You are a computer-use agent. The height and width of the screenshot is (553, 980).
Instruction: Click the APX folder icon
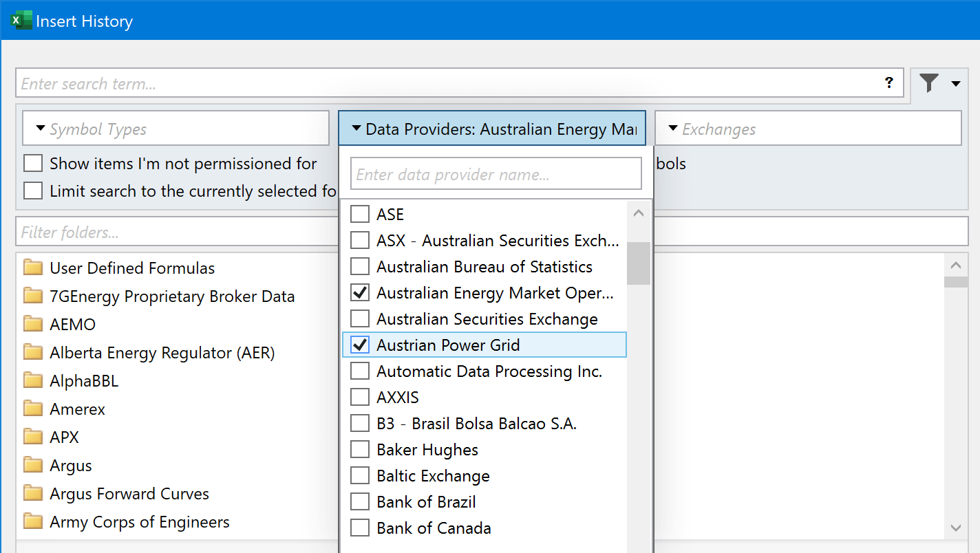33,437
